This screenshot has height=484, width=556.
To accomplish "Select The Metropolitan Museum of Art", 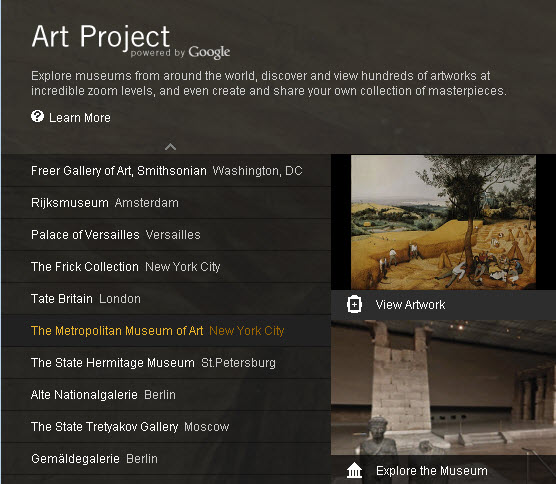I will (x=166, y=330).
